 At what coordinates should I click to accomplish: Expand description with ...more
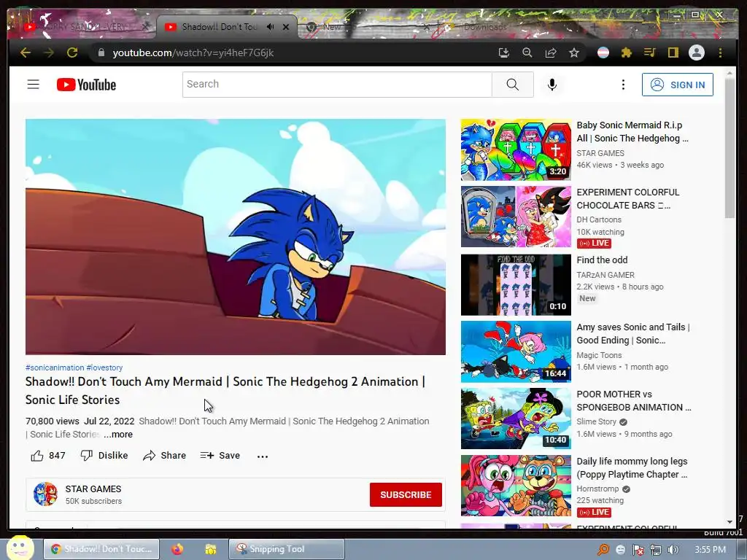tap(118, 435)
